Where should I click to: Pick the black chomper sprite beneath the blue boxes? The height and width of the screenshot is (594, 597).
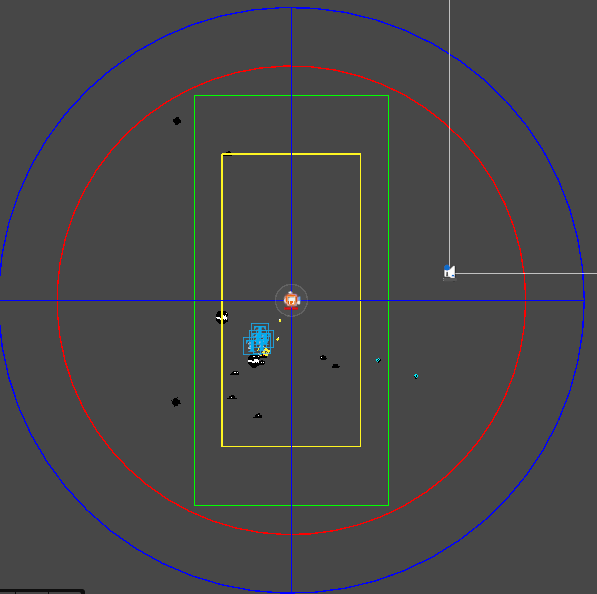pos(255,361)
